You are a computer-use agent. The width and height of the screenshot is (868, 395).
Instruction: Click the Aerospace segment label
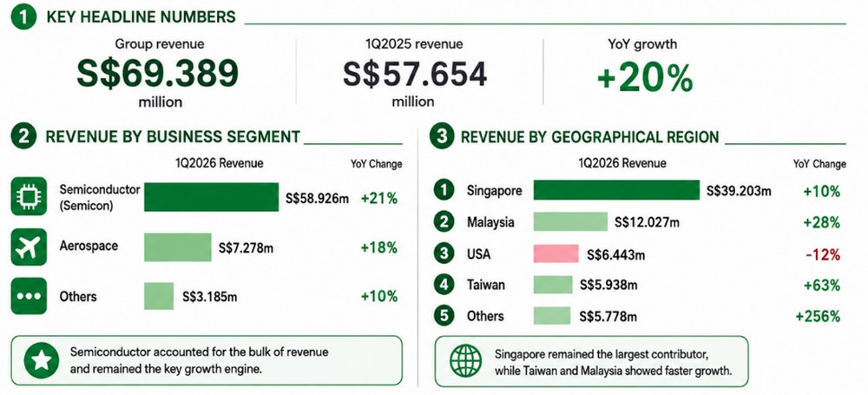89,246
